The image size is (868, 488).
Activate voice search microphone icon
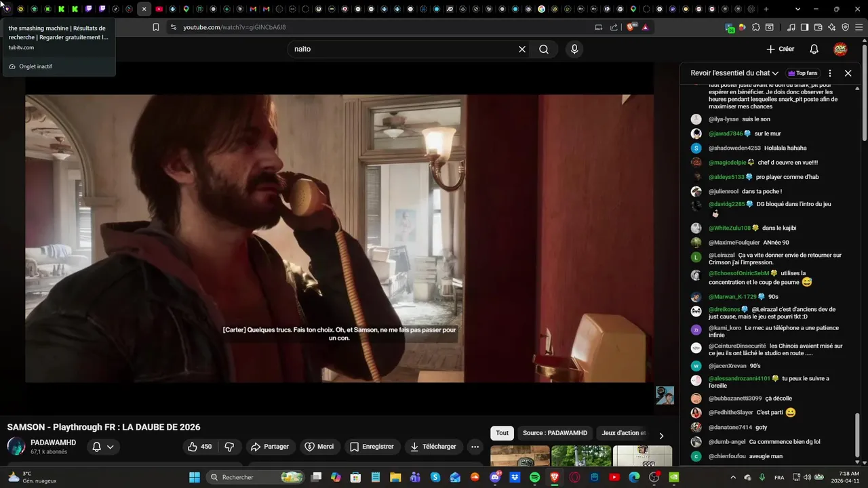click(x=574, y=49)
